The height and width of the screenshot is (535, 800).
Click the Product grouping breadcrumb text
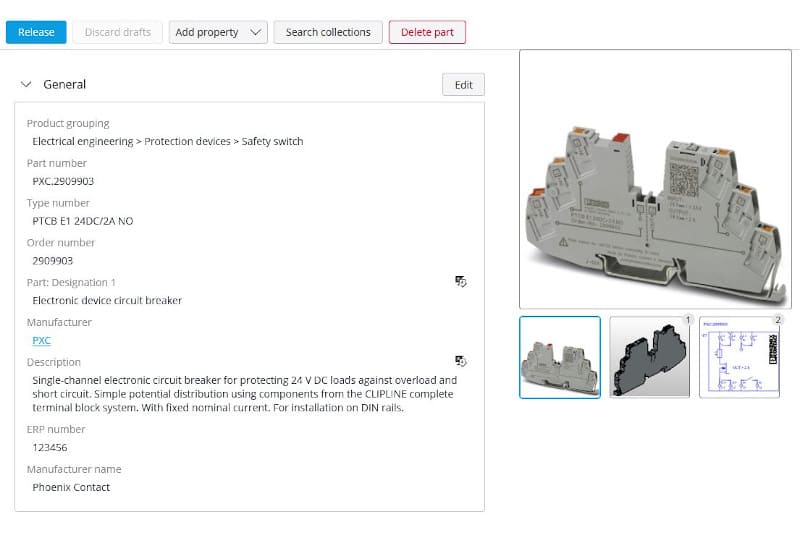(168, 141)
